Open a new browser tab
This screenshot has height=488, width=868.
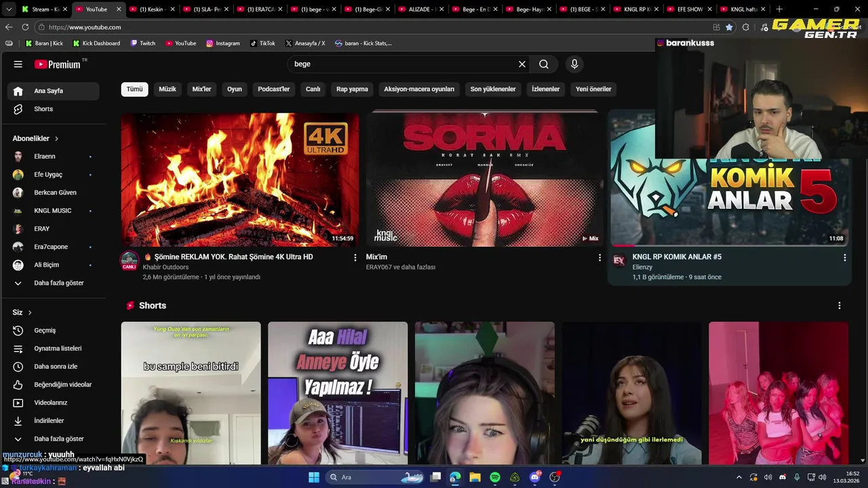[779, 9]
